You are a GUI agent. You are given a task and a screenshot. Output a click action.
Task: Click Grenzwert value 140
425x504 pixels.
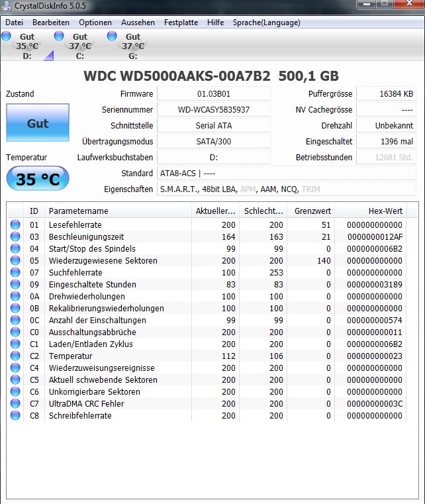pyautogui.click(x=324, y=260)
